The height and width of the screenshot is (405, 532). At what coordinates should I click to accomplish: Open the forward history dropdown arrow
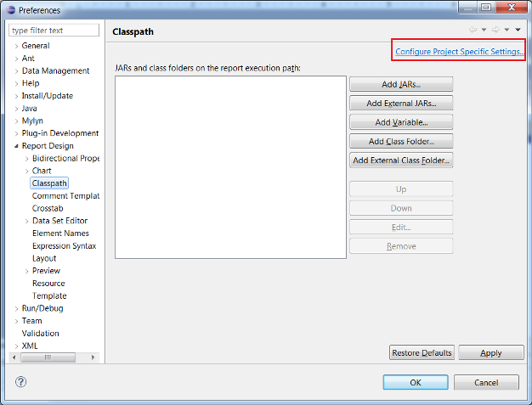point(507,30)
